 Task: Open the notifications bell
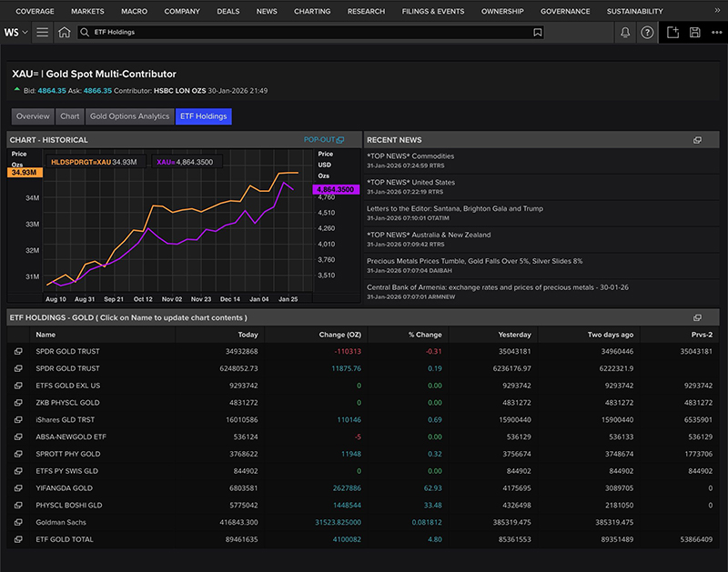tap(625, 32)
